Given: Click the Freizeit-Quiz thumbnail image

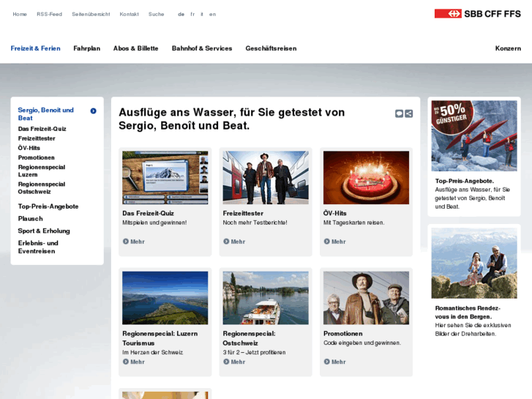Looking at the screenshot, I should pyautogui.click(x=165, y=178).
